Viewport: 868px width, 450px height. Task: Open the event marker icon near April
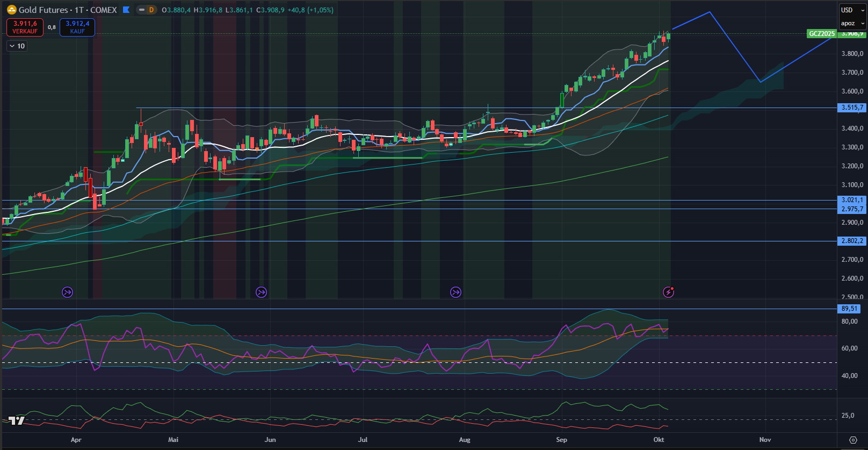67,292
